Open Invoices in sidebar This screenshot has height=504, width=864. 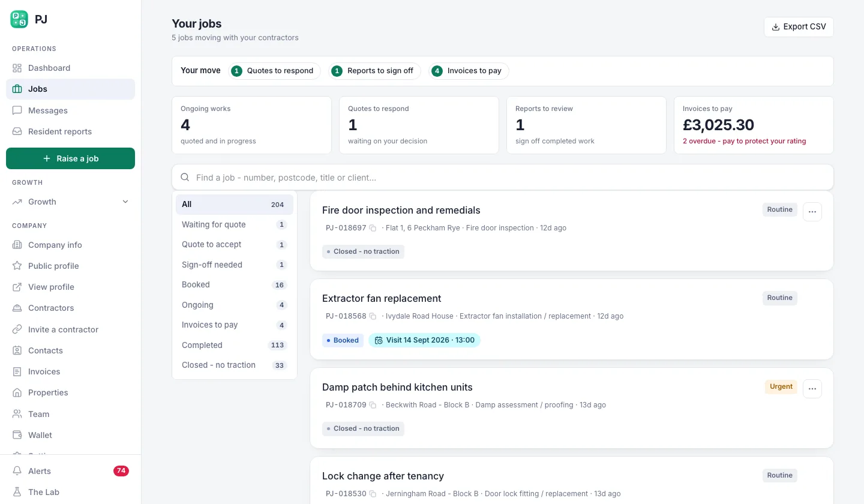tap(70, 371)
